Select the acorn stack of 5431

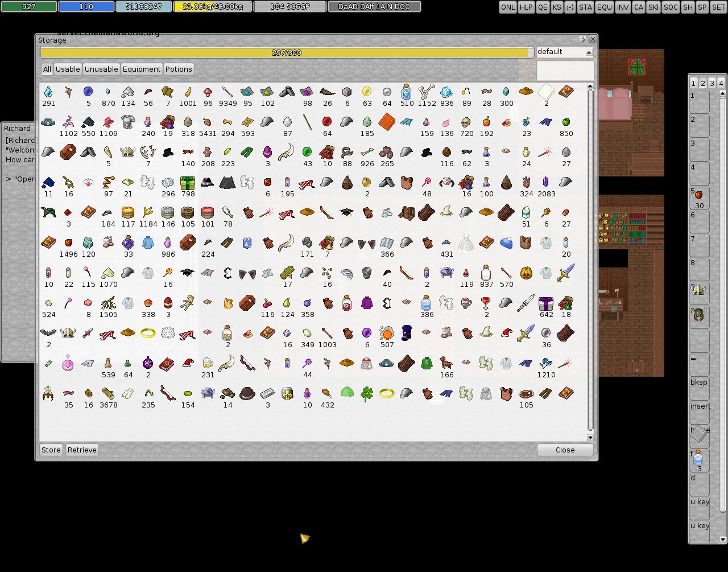pyautogui.click(x=208, y=122)
